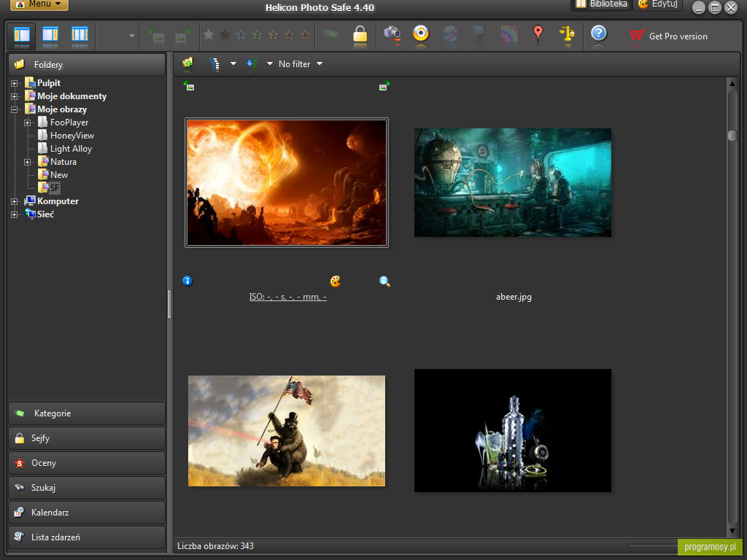Select the fiery planet thumbnail
This screenshot has width=747, height=560.
click(287, 183)
